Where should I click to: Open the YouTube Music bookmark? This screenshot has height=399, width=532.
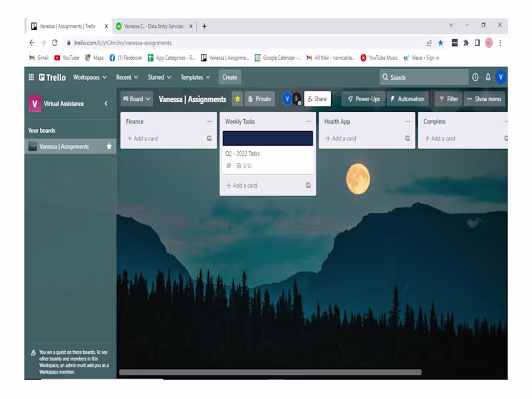point(379,58)
